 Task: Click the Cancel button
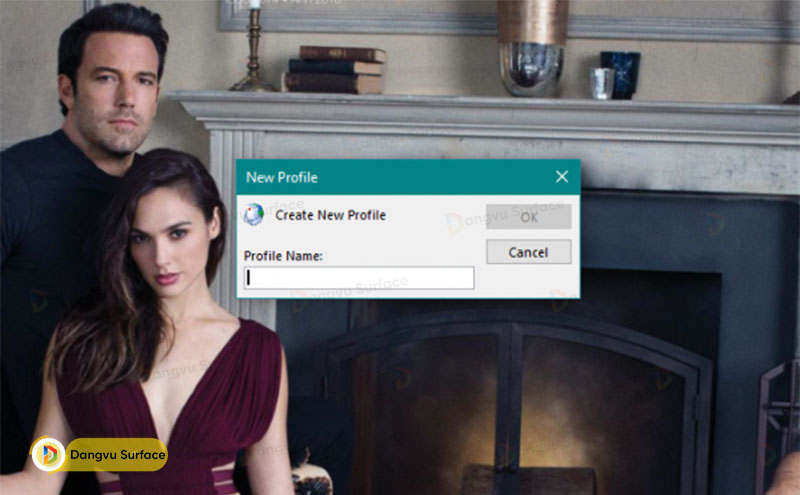(528, 252)
